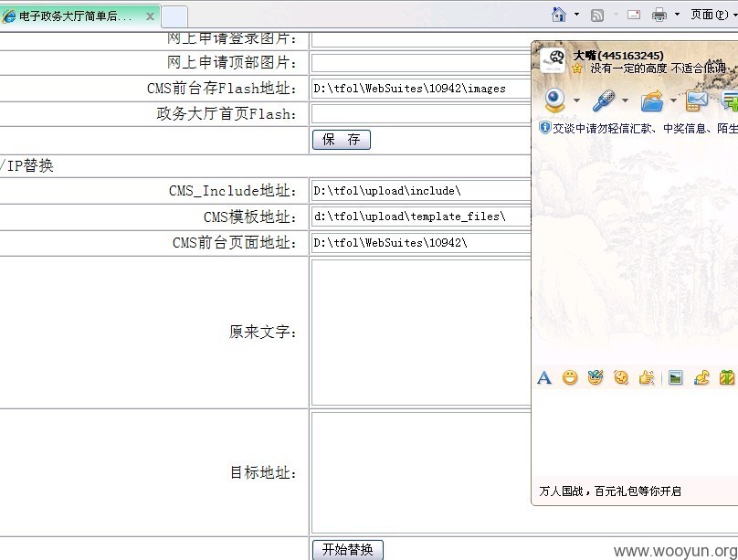Open the RSS feeds dropdown arrow
This screenshot has height=560, width=738.
click(616, 15)
